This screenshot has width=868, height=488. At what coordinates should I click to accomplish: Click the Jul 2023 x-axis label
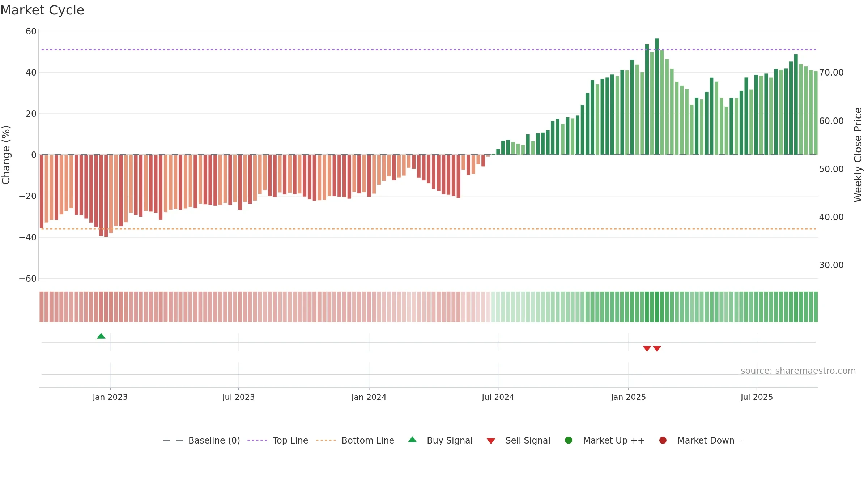point(238,397)
